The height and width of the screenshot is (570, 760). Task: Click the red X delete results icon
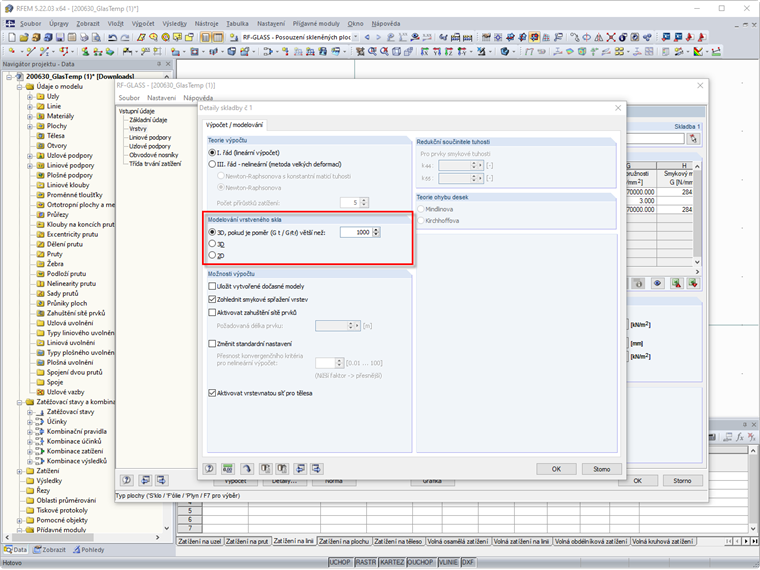(611, 37)
